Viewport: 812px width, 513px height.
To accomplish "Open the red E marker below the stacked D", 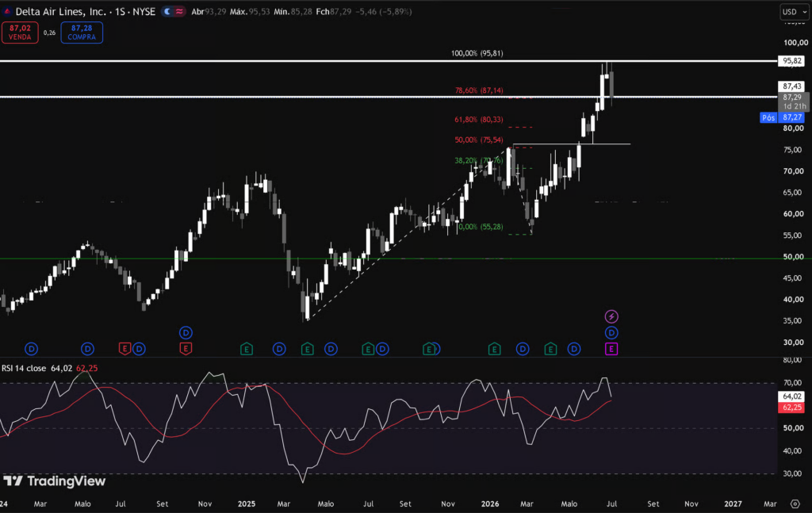I will (x=186, y=349).
